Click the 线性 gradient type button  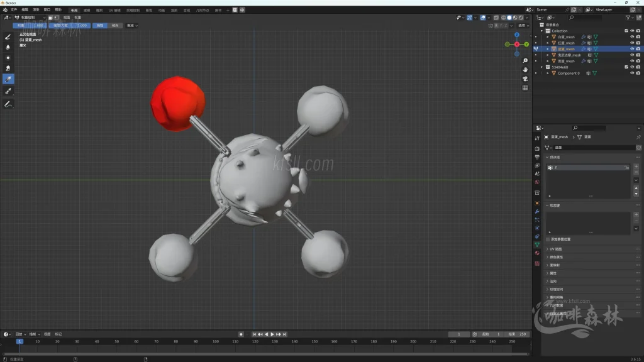coord(100,26)
